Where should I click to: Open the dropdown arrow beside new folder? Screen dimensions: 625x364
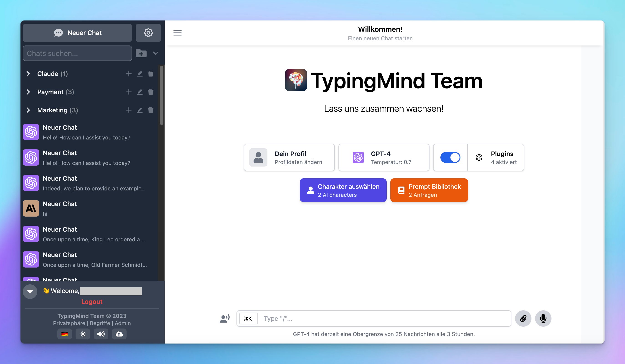[x=155, y=53]
